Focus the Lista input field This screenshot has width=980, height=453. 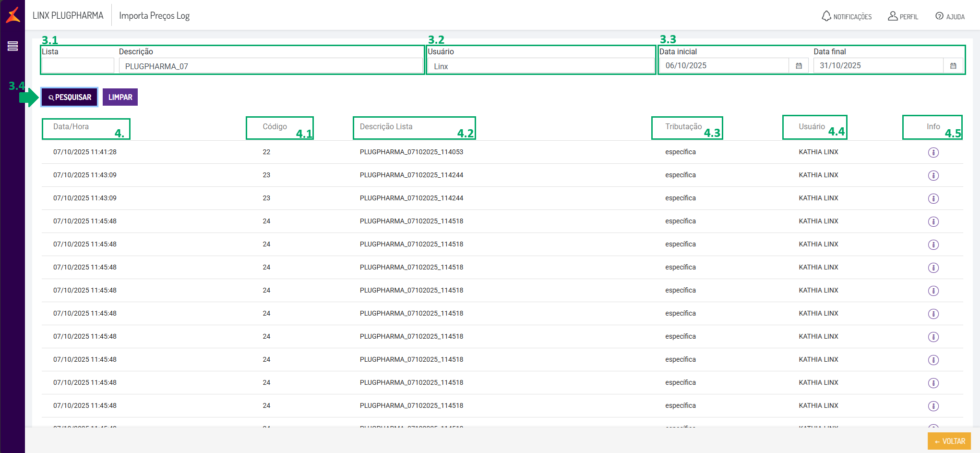pyautogui.click(x=78, y=66)
